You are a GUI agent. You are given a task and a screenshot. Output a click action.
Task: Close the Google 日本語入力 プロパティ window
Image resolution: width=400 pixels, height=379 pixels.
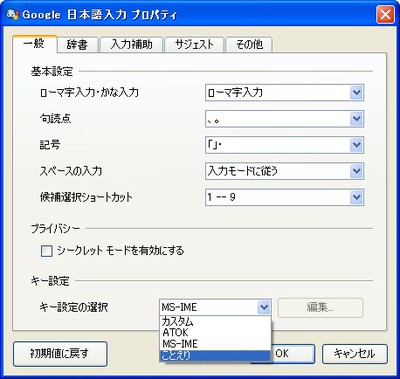[385, 15]
